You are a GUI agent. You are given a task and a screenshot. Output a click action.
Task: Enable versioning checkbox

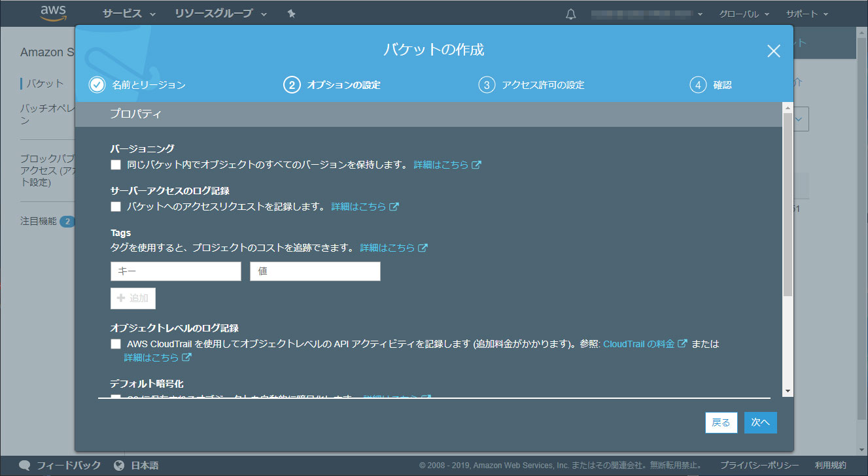tap(116, 165)
